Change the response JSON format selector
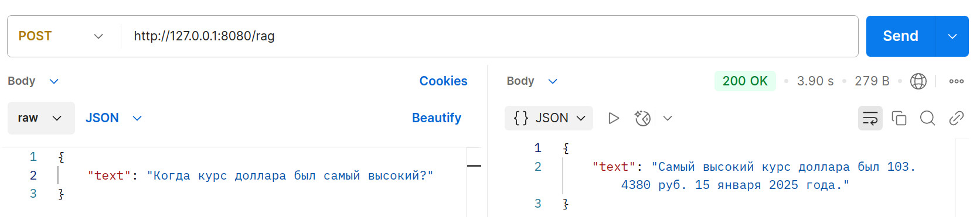980x217 pixels. [x=549, y=118]
